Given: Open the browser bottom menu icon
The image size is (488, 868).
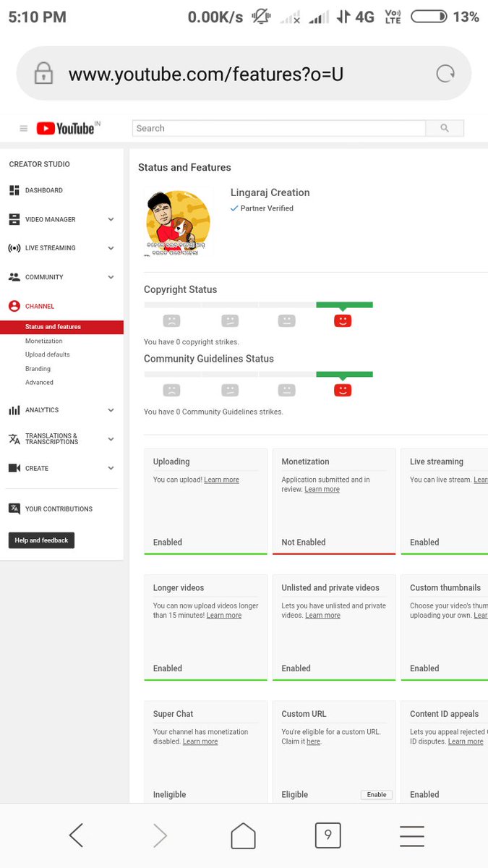Looking at the screenshot, I should coord(411,835).
